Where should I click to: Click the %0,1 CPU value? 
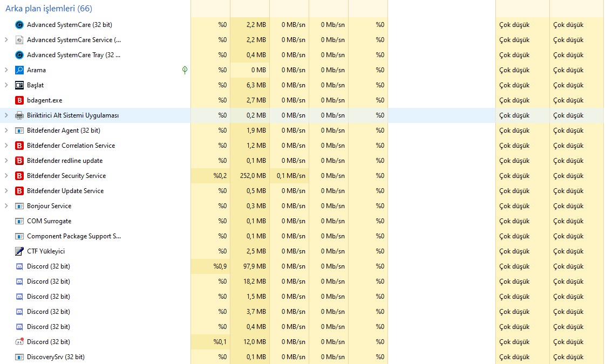click(220, 341)
